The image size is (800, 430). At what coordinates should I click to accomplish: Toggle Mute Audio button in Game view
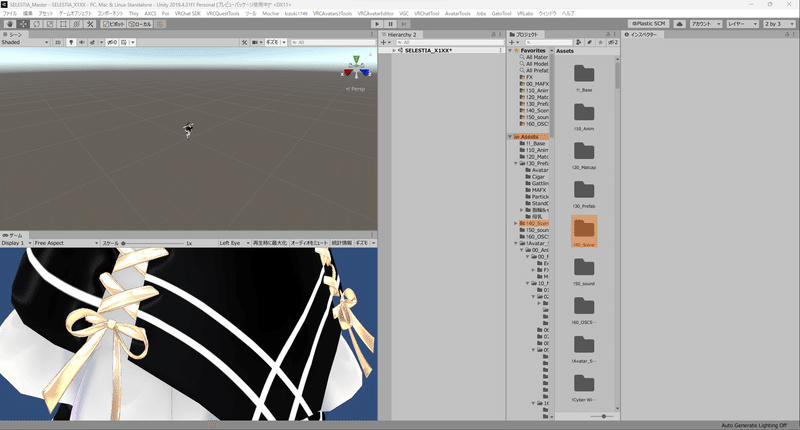pyautogui.click(x=309, y=243)
